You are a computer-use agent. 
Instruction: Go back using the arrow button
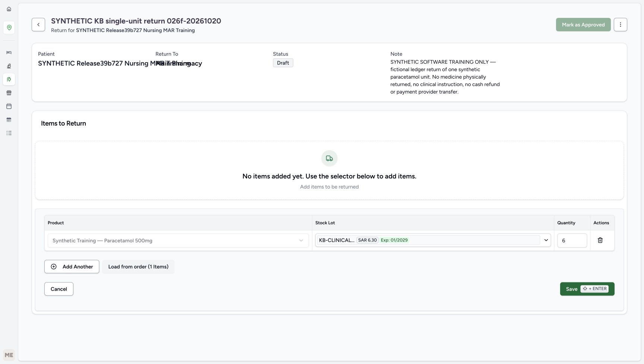[x=38, y=25]
